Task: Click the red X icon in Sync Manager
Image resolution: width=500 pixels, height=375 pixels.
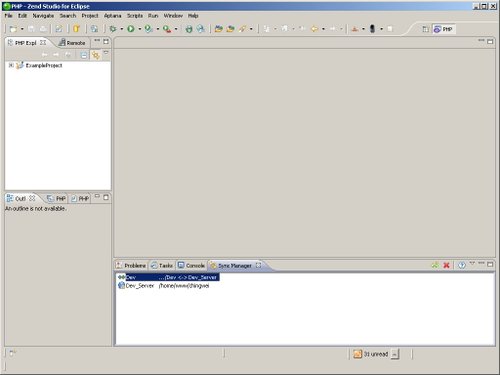Action: 446,265
